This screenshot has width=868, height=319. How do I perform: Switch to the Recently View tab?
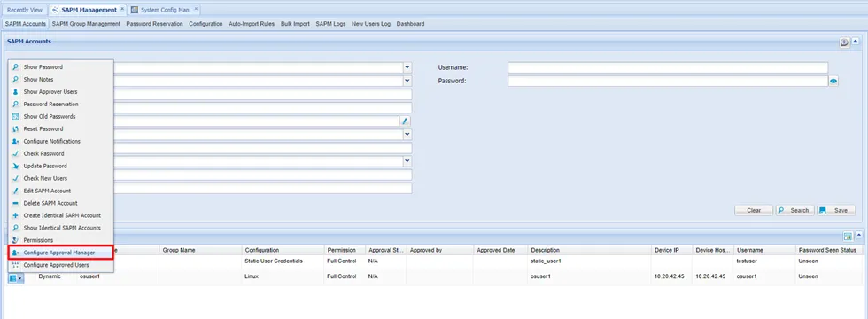coord(25,10)
